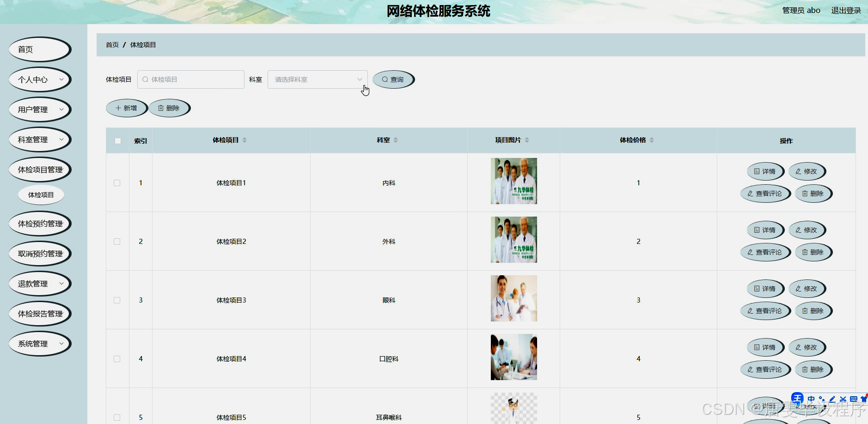
Task: Open the 体检项目2 project image thumbnail
Action: coord(513,240)
